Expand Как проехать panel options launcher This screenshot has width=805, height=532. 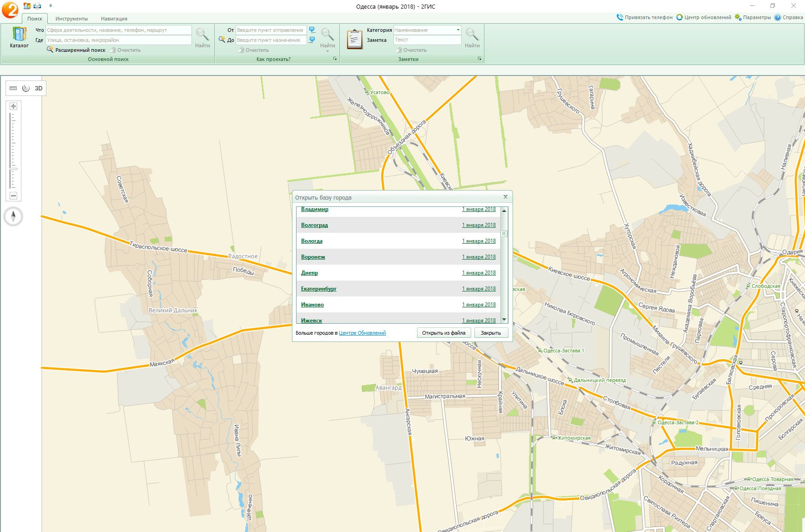pos(335,59)
